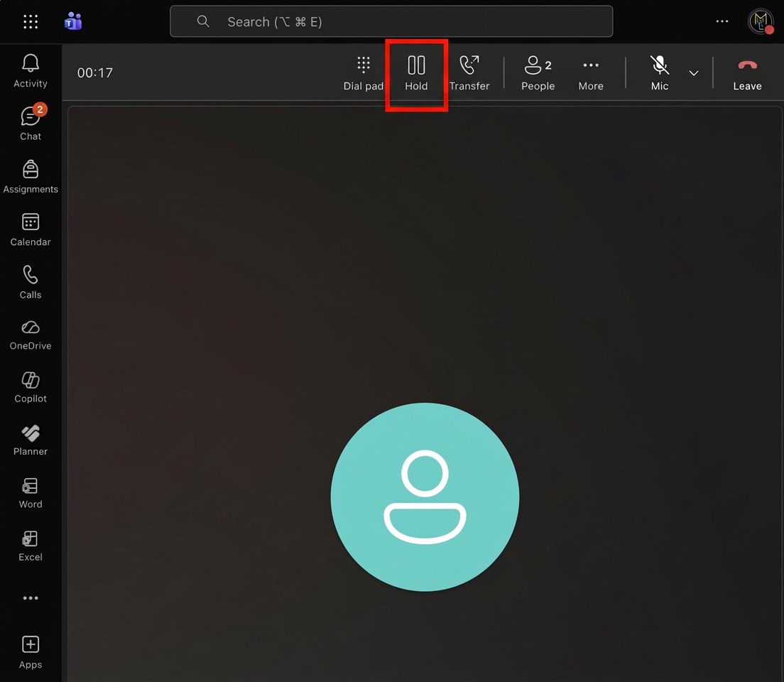Open the Planner app
784x682 pixels.
click(31, 440)
